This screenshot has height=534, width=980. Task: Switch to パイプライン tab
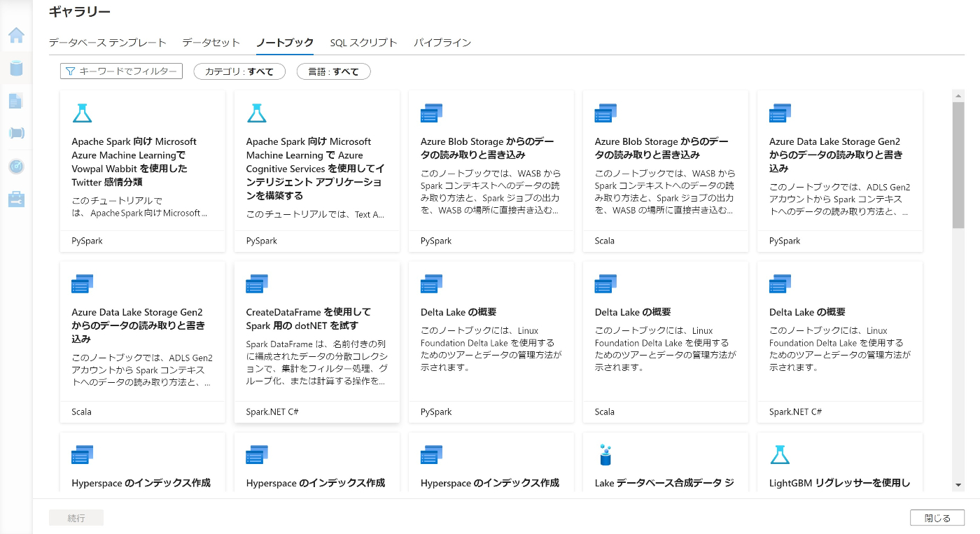click(x=442, y=43)
